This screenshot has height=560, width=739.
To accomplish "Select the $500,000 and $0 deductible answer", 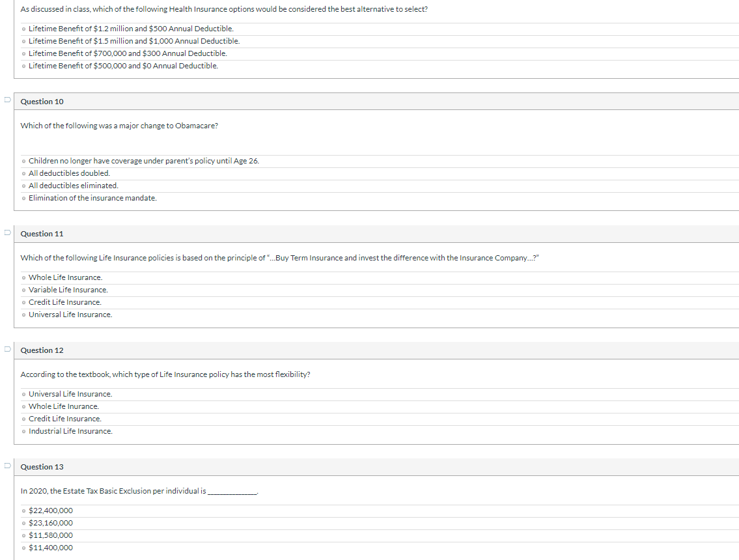I will click(x=22, y=66).
